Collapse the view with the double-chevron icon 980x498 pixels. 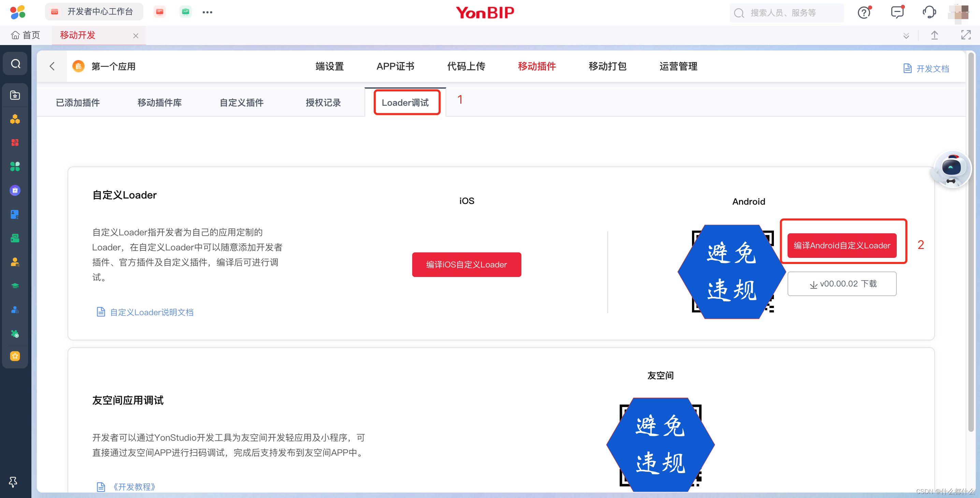point(906,35)
